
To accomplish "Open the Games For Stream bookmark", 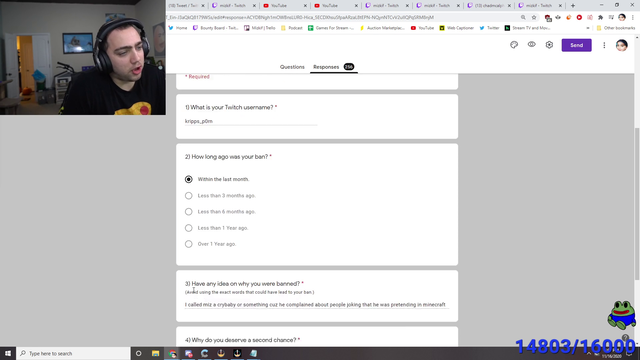I will 331,28.
